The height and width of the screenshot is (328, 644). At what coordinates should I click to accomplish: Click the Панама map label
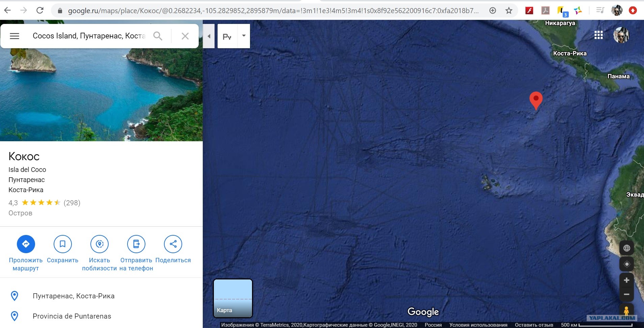619,76
